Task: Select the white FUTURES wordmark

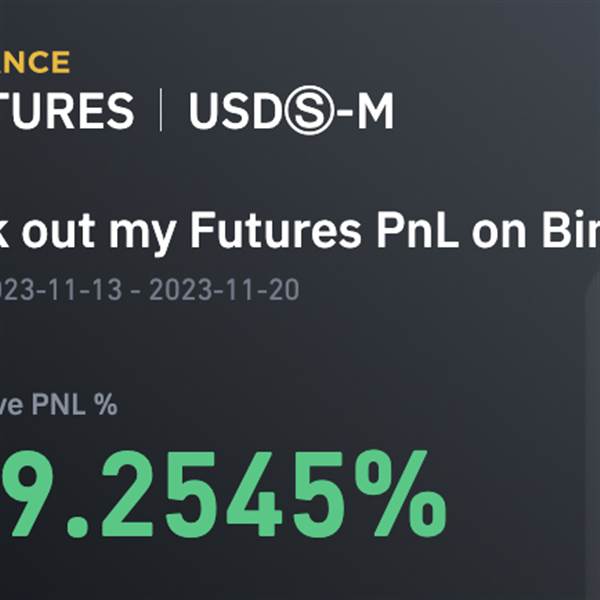Action: (x=67, y=111)
